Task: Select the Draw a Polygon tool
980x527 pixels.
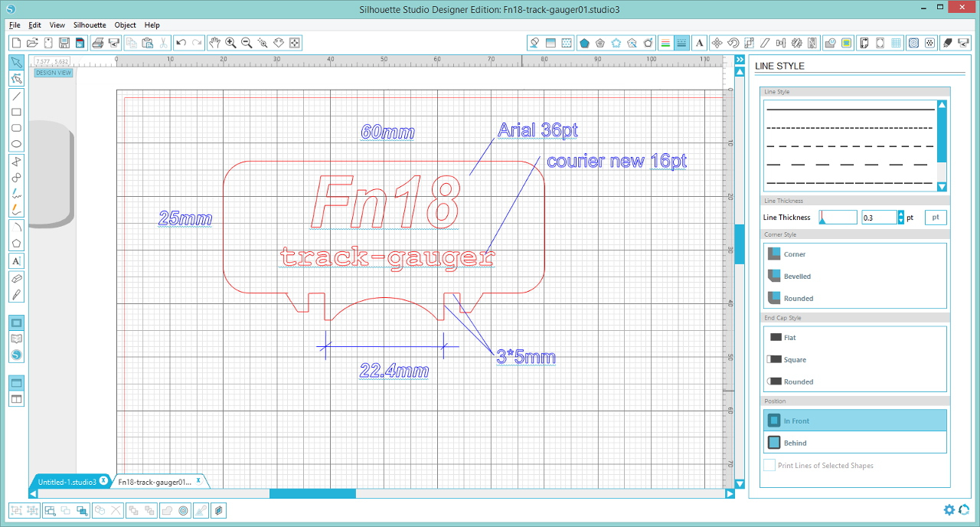Action: coord(16,162)
